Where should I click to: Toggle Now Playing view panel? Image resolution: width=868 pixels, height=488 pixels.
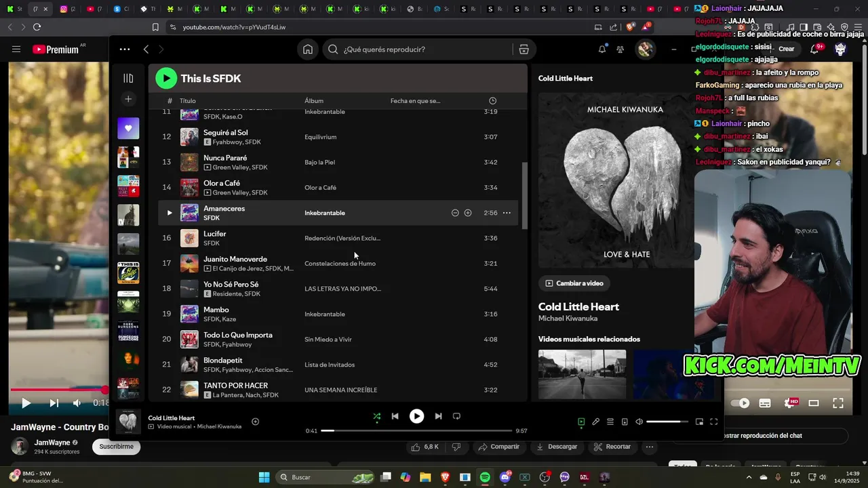[581, 422]
